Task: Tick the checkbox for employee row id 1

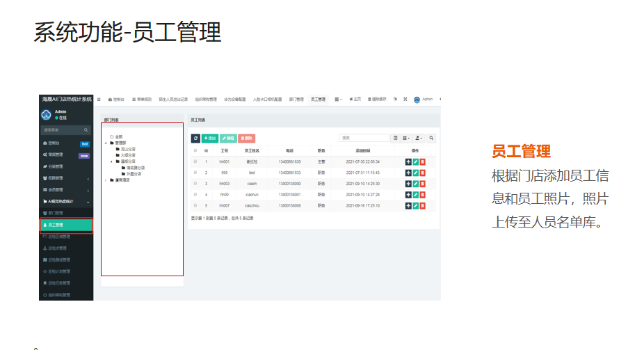Action: (195, 162)
